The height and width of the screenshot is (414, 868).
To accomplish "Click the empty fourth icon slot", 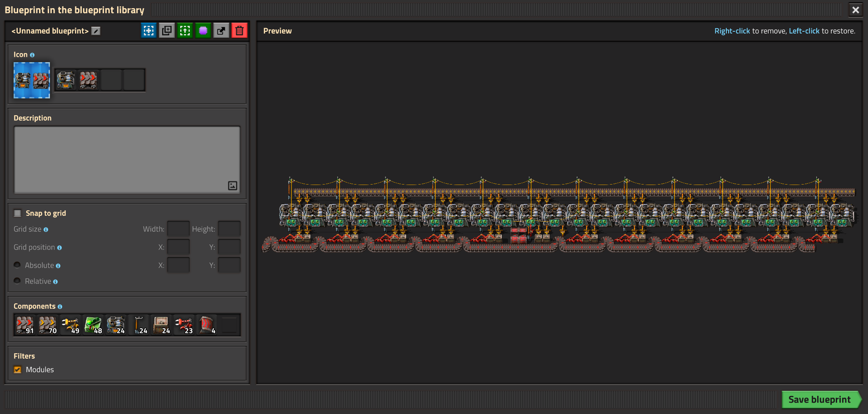I will click(x=134, y=80).
